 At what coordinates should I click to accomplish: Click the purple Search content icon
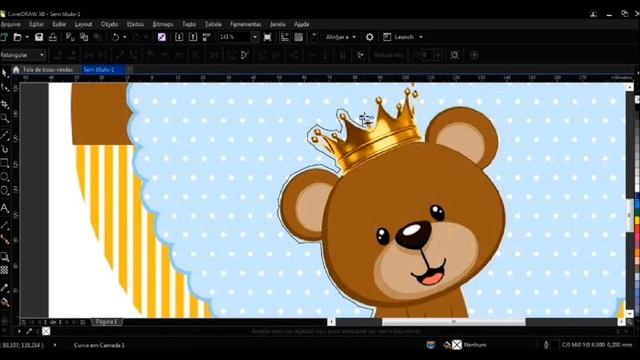click(162, 37)
